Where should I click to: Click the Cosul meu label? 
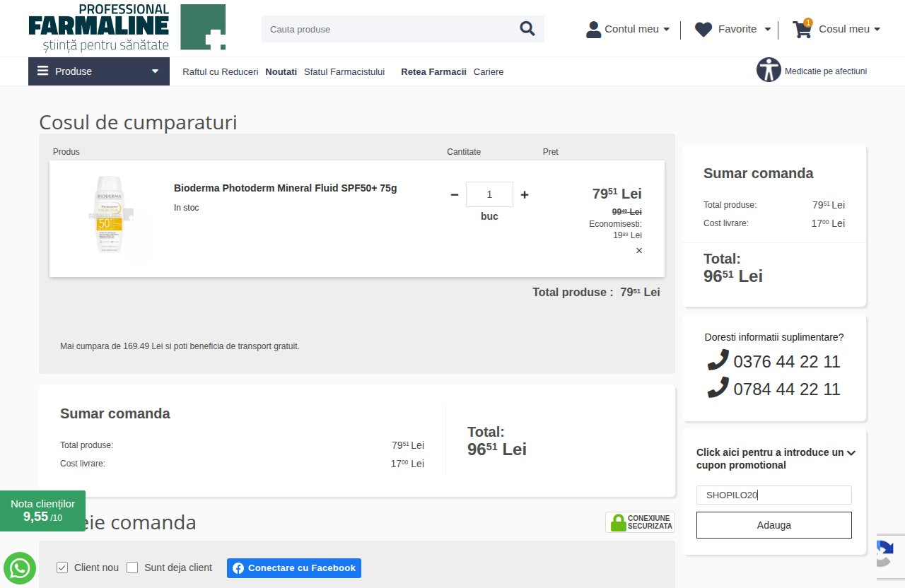(x=844, y=29)
